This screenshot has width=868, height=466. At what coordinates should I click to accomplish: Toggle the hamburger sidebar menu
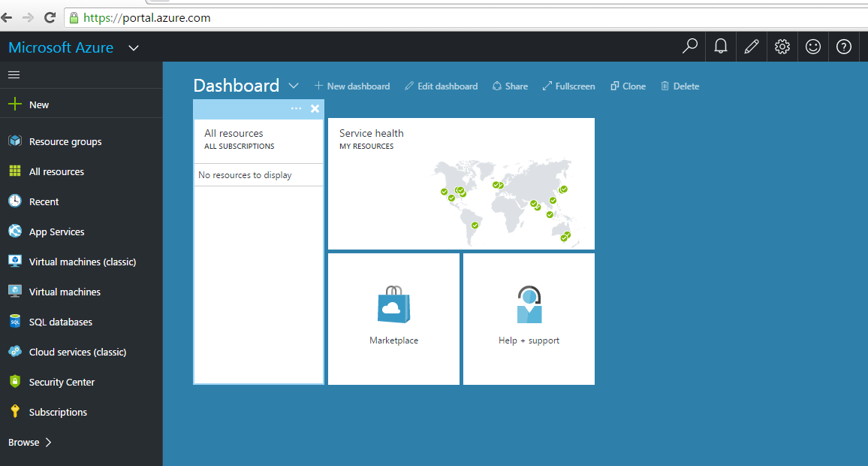pos(14,75)
